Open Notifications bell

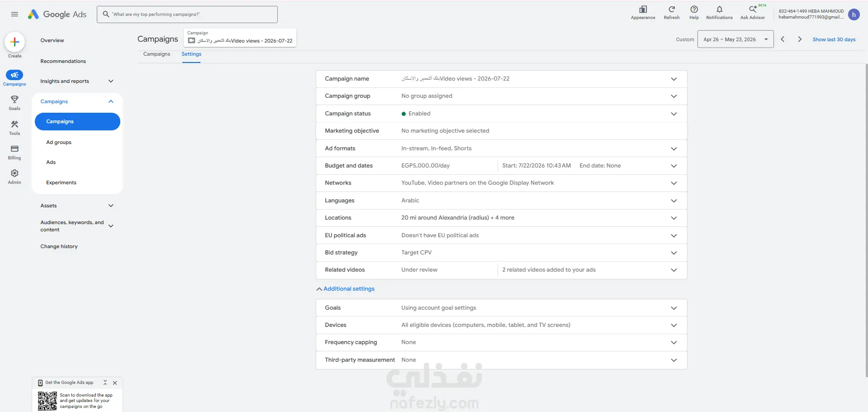[x=719, y=13]
